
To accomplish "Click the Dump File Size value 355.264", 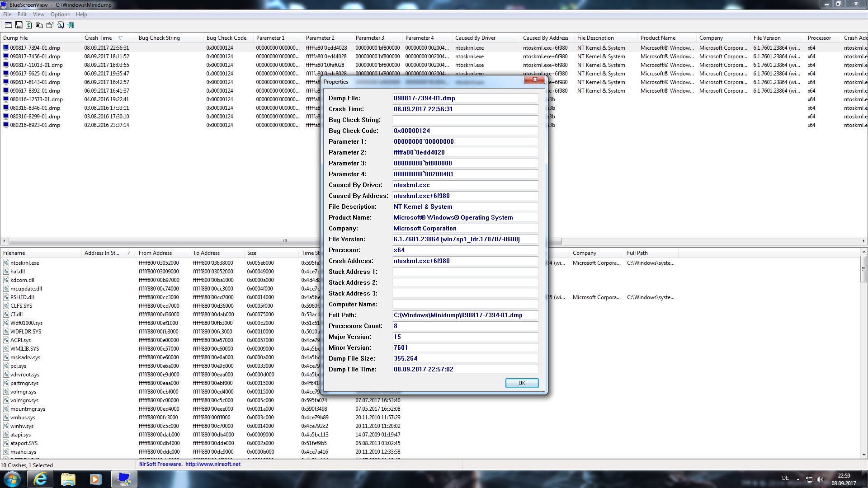I will [x=465, y=358].
